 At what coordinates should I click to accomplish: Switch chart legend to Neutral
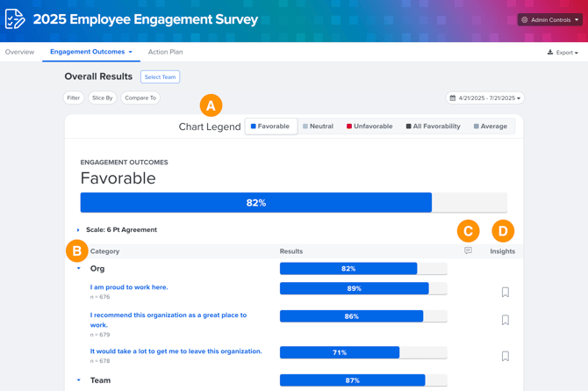[x=318, y=127]
